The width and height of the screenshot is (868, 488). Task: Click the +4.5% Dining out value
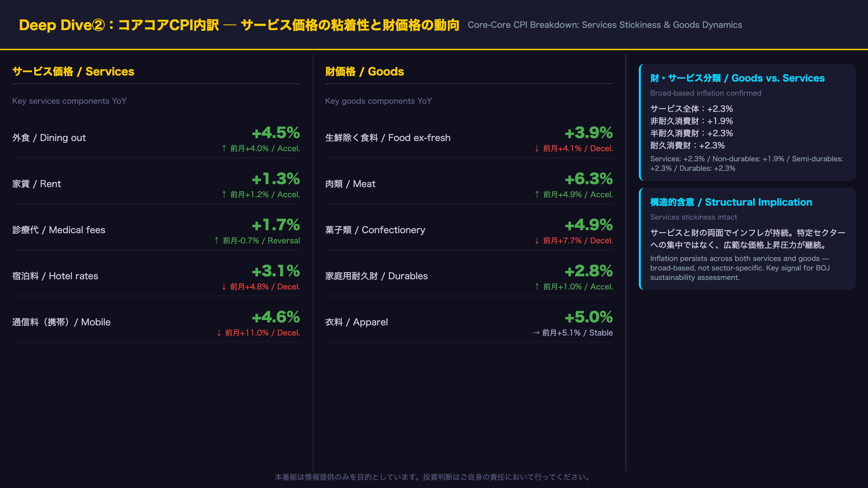[276, 133]
